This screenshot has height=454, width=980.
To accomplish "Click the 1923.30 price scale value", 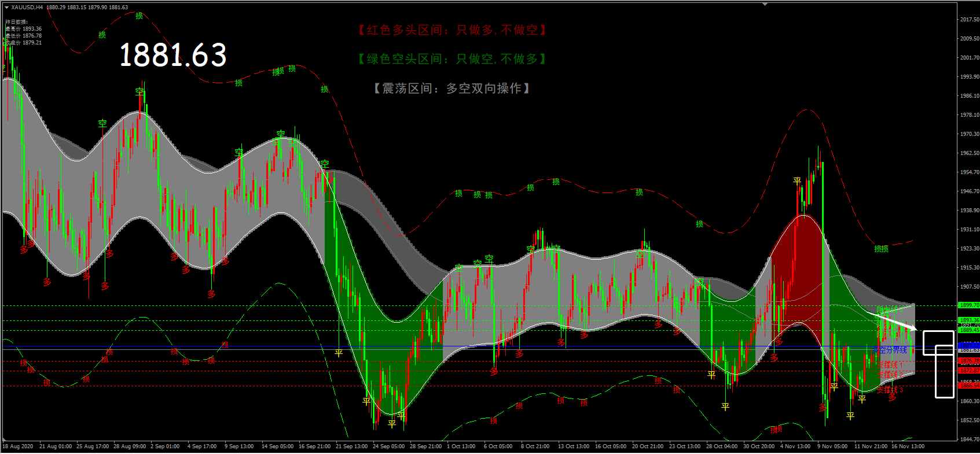I will [970, 249].
